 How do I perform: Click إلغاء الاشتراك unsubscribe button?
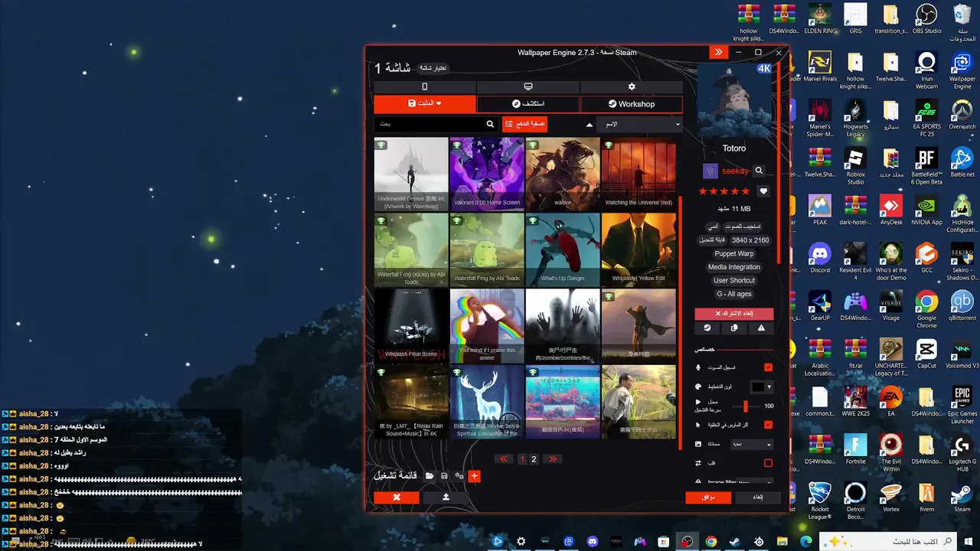click(734, 314)
